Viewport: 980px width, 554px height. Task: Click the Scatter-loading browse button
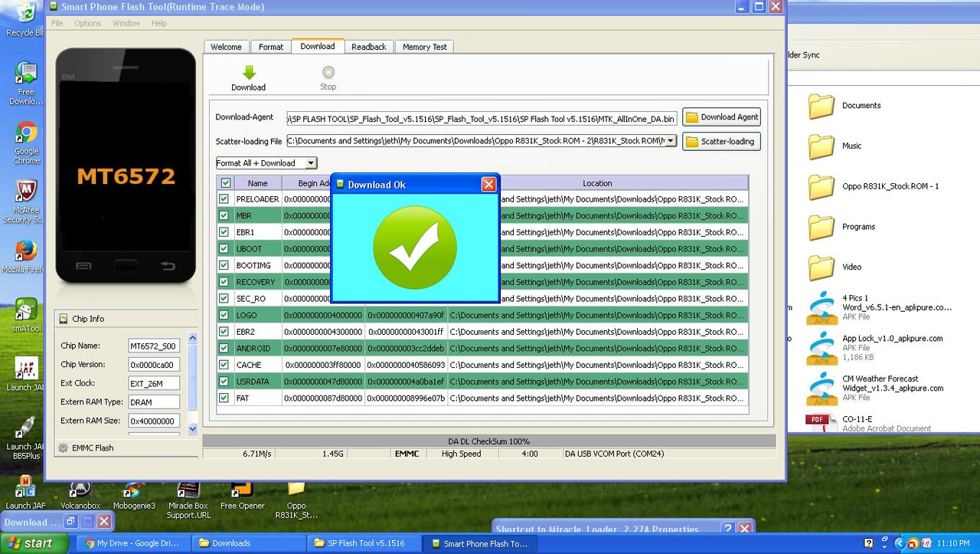[x=721, y=142]
